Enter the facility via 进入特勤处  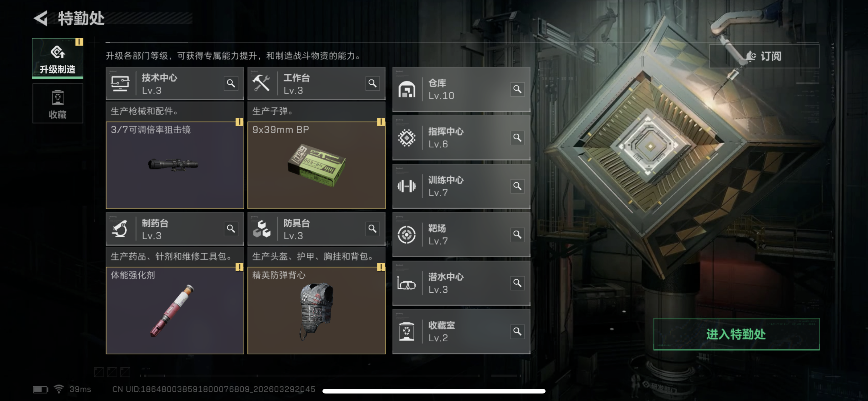736,334
